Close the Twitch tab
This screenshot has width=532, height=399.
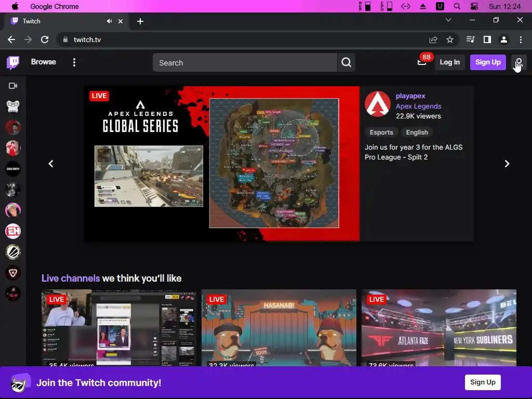point(121,21)
